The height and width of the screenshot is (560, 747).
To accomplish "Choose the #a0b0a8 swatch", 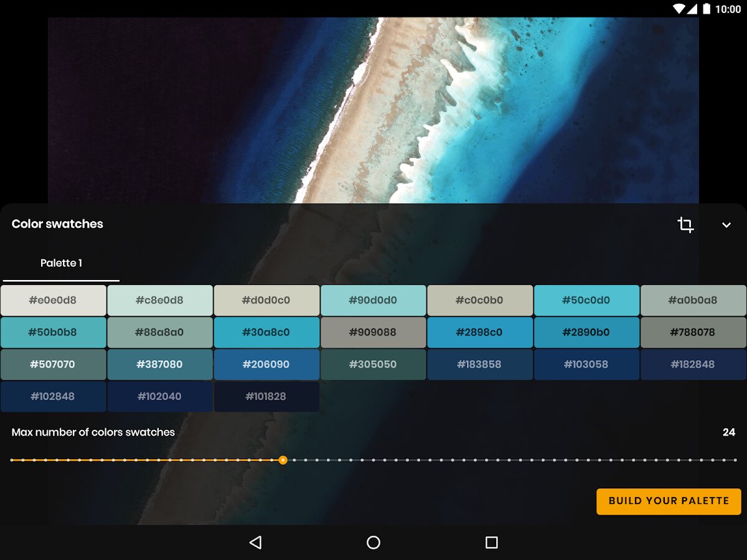I will point(693,301).
